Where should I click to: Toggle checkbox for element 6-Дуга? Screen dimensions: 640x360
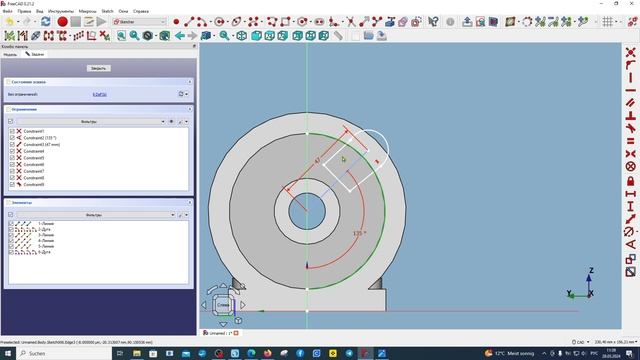click(x=11, y=252)
